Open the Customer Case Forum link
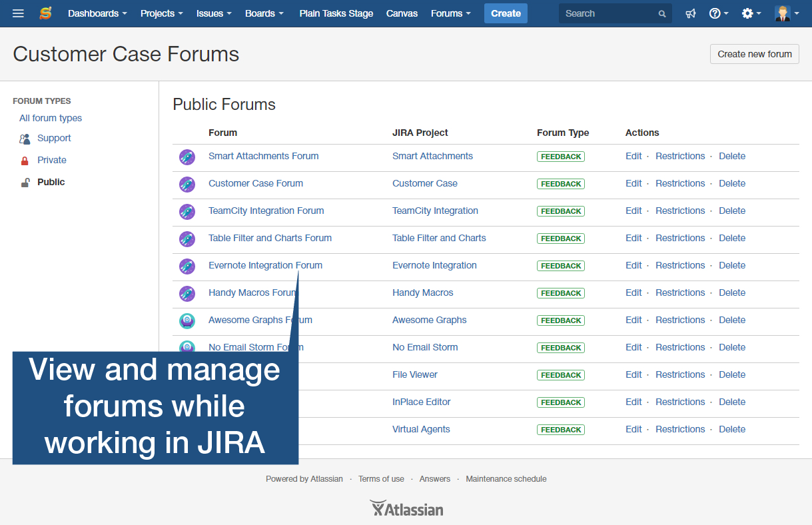This screenshot has height=525, width=812. click(x=256, y=183)
